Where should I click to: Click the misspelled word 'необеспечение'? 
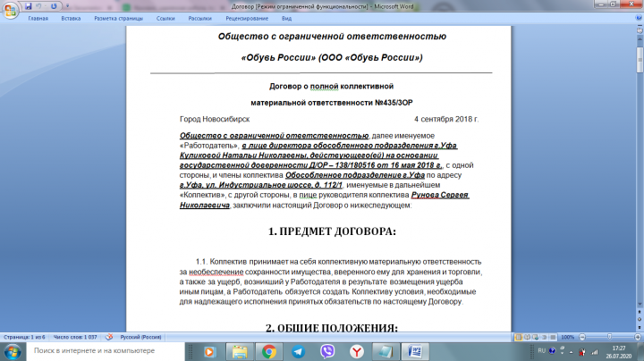216,272
